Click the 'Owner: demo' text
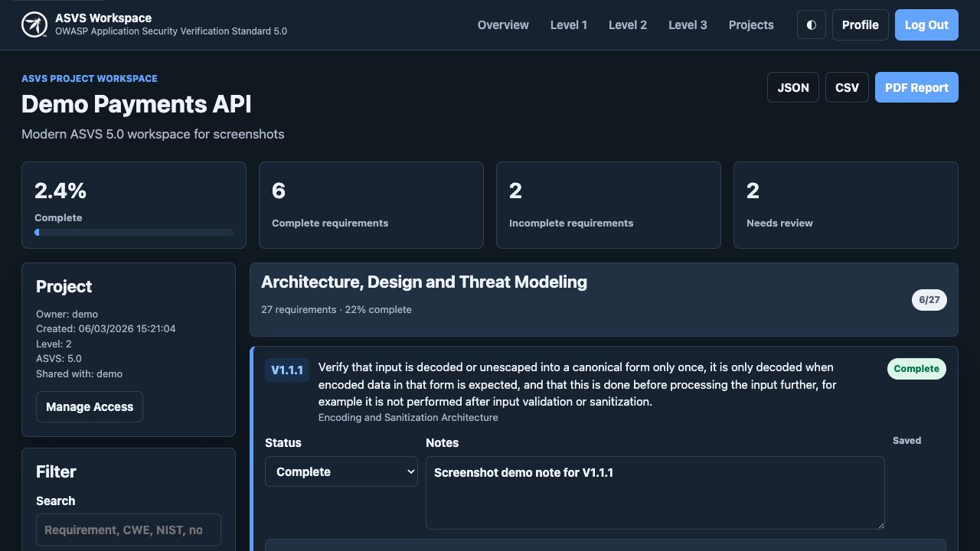The width and height of the screenshot is (980, 551). (67, 314)
